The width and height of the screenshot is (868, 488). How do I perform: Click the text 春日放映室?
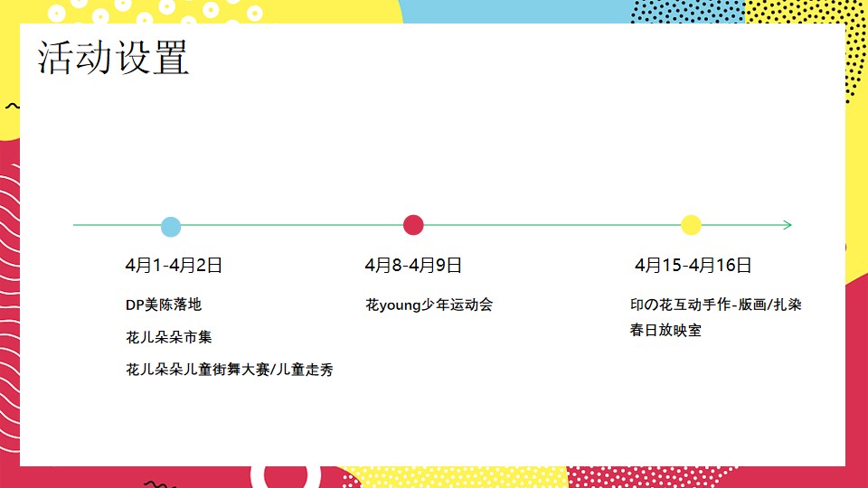coord(665,330)
